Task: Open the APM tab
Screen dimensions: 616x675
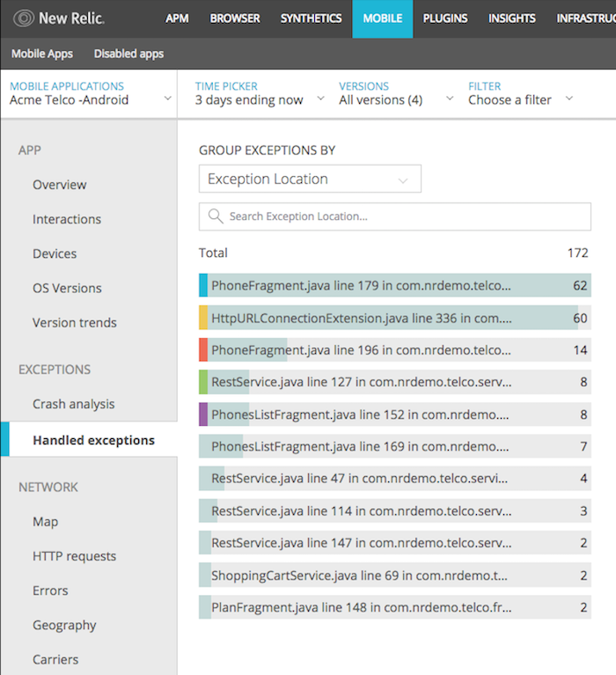Action: coord(177,18)
